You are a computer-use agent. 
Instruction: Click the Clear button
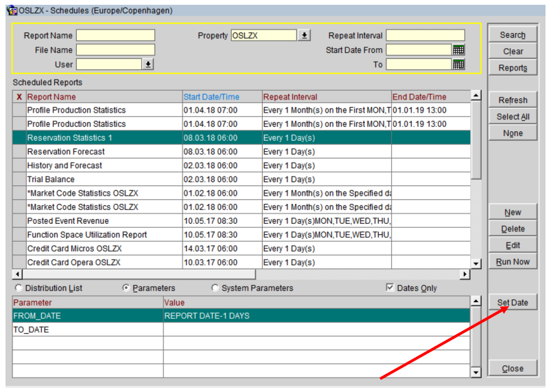[513, 51]
